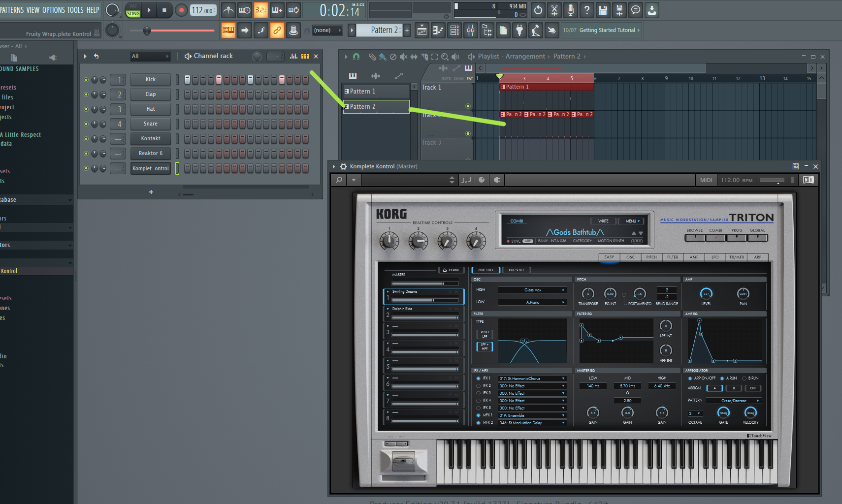The image size is (842, 504).
Task: Open the MFX 2 St.Modulation Delay dropdown
Action: pos(532,423)
